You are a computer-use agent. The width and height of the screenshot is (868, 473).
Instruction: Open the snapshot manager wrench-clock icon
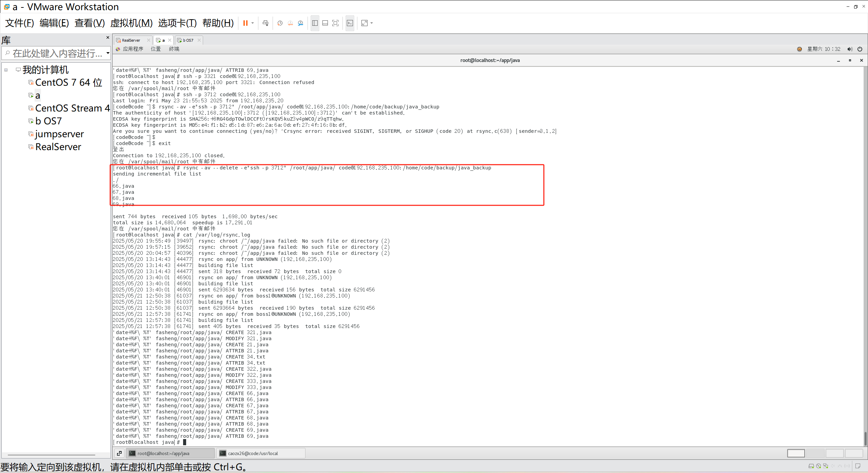point(300,23)
